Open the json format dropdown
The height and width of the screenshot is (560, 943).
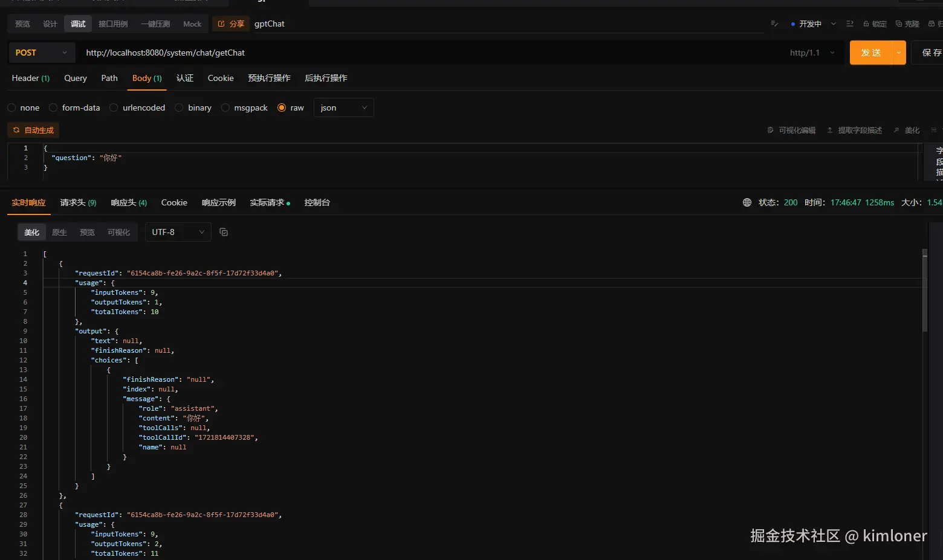pos(343,108)
